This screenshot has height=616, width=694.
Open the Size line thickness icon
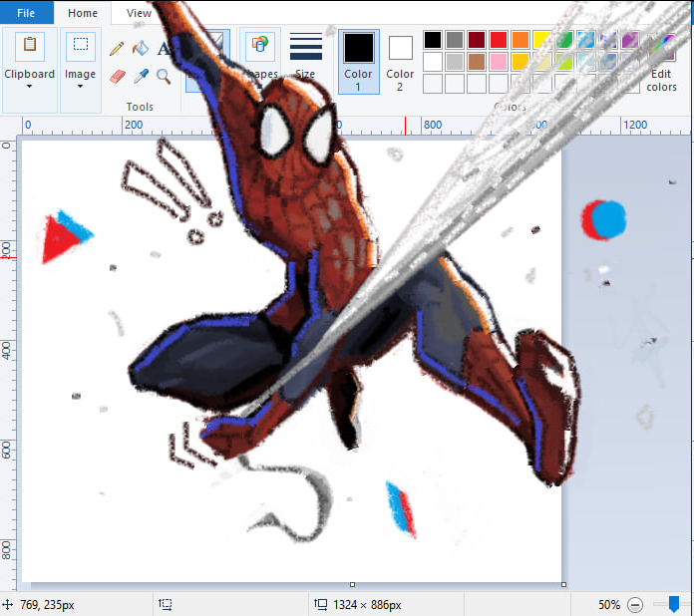click(x=306, y=47)
